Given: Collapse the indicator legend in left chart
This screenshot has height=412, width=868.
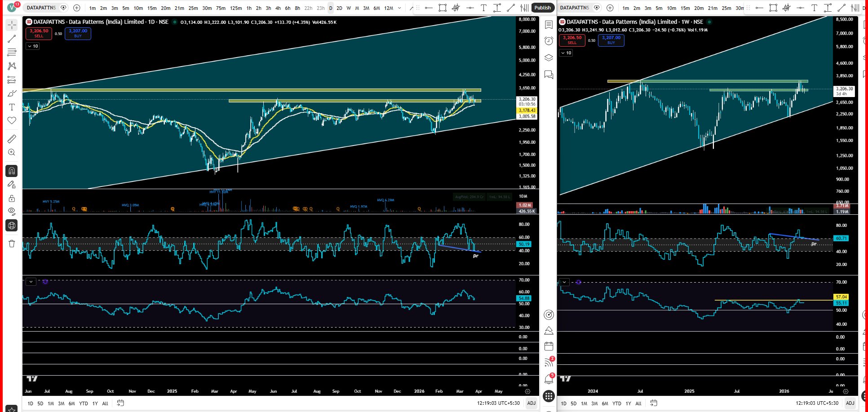Looking at the screenshot, I should [33, 46].
